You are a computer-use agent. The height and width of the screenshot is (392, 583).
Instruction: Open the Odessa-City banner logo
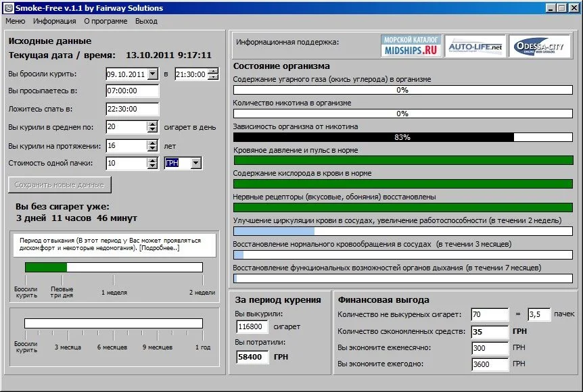coord(540,47)
